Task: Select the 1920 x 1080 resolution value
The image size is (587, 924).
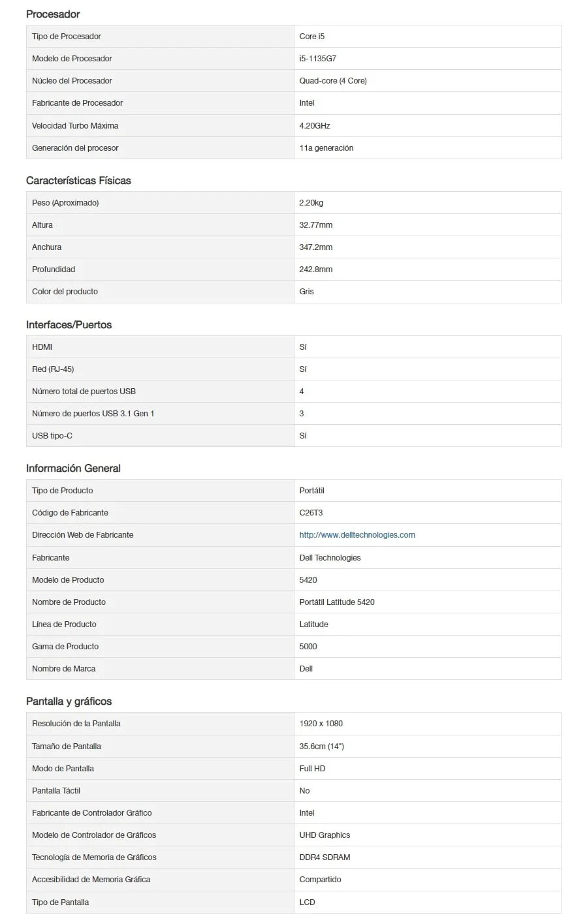Action: (321, 724)
